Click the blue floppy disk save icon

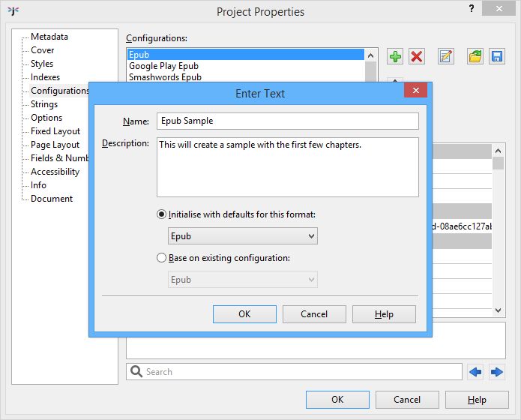(x=496, y=56)
